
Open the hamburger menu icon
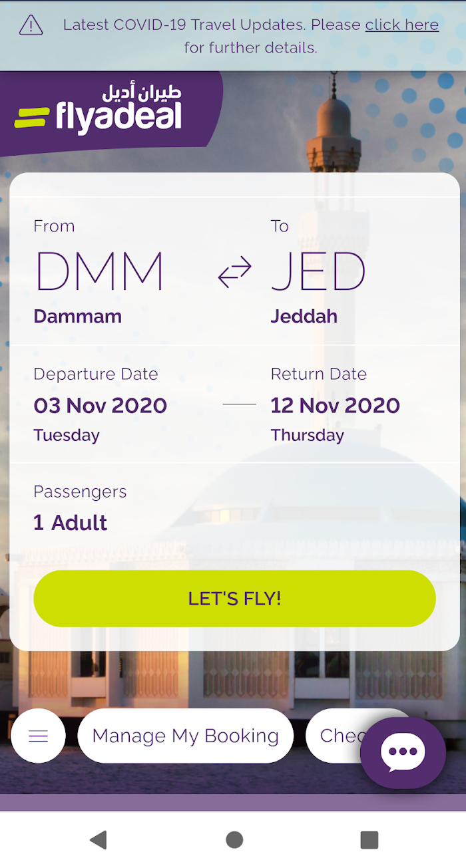39,736
